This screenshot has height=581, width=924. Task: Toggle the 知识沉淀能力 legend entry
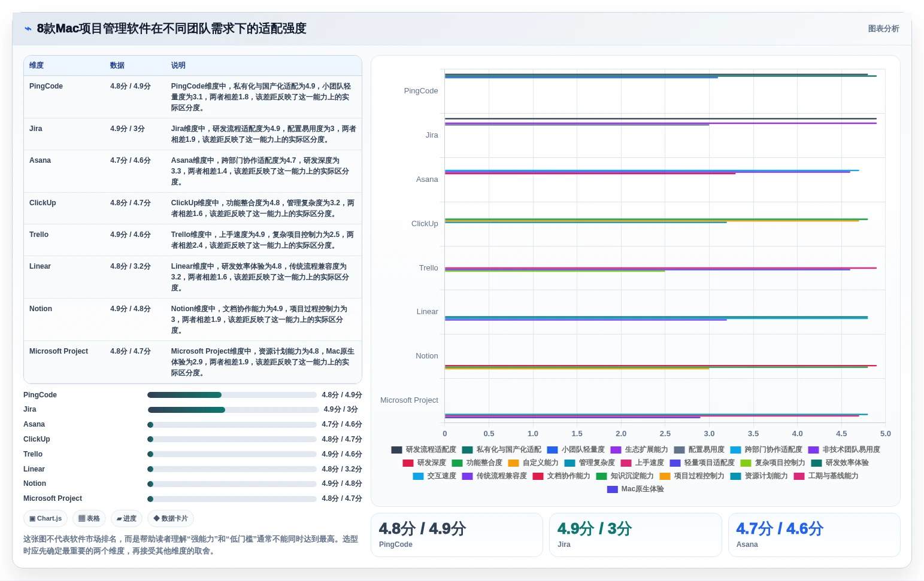tap(625, 476)
